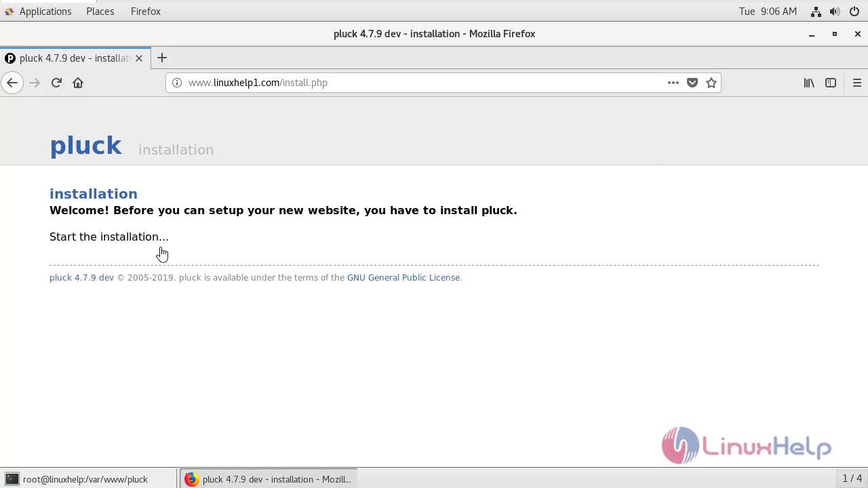Open the power icon menu
The width and height of the screenshot is (868, 488).
[x=854, y=12]
